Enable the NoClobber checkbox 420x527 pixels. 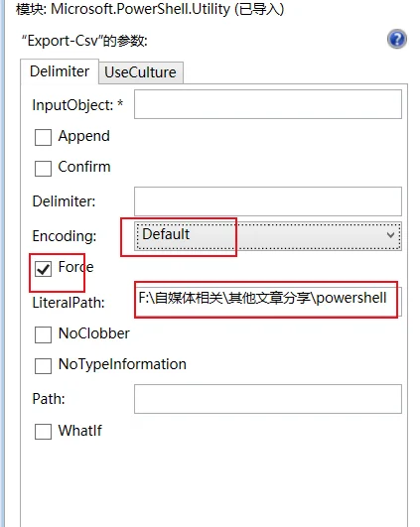pyautogui.click(x=43, y=334)
